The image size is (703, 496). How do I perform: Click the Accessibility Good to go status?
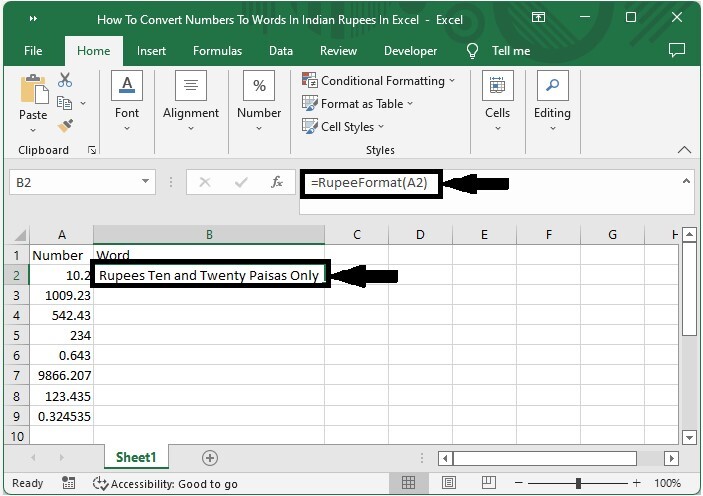pos(165,483)
